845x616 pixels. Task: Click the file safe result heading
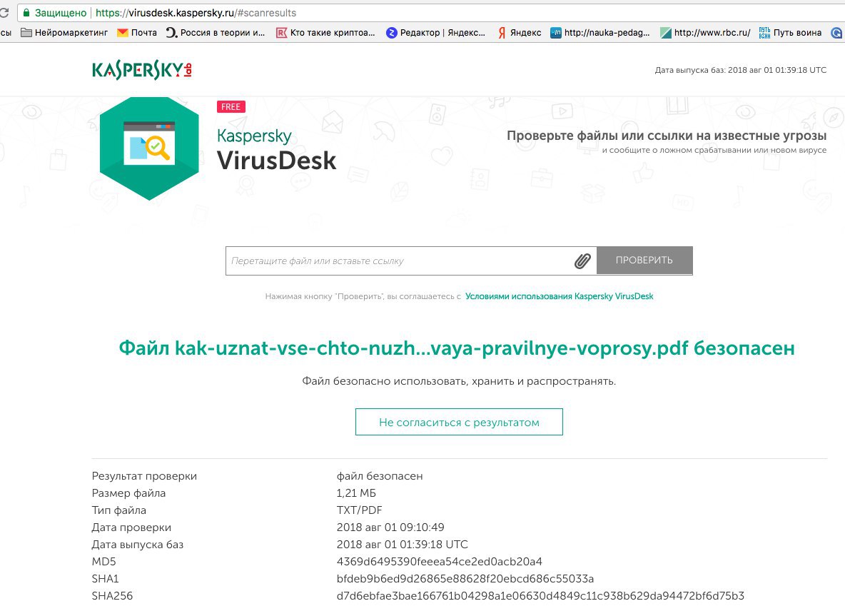click(x=457, y=348)
